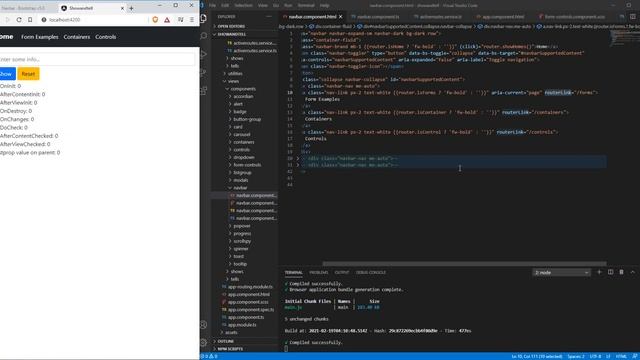Open the Terminal menu
640x360 pixels.
click(306, 5)
